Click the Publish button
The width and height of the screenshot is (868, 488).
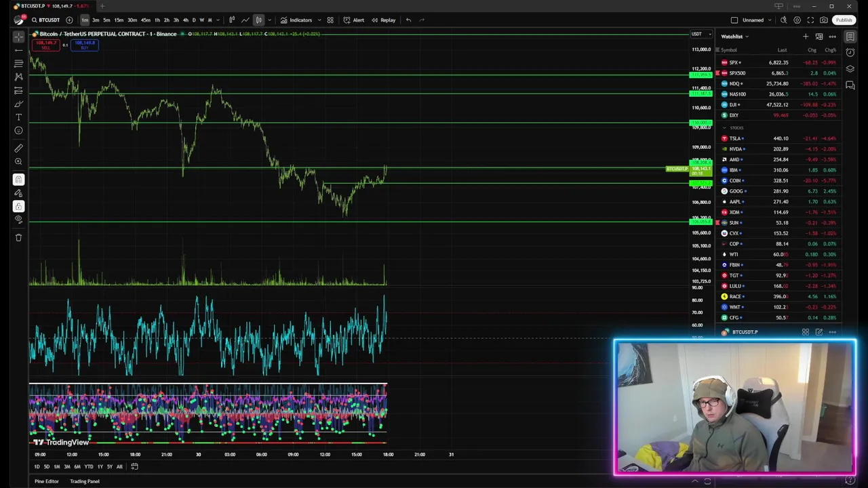[x=844, y=20]
